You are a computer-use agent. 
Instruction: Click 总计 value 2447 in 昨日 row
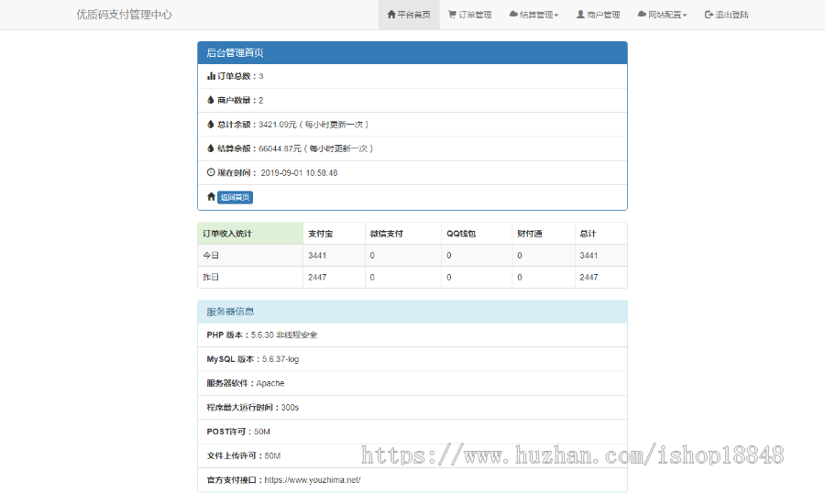pyautogui.click(x=588, y=277)
